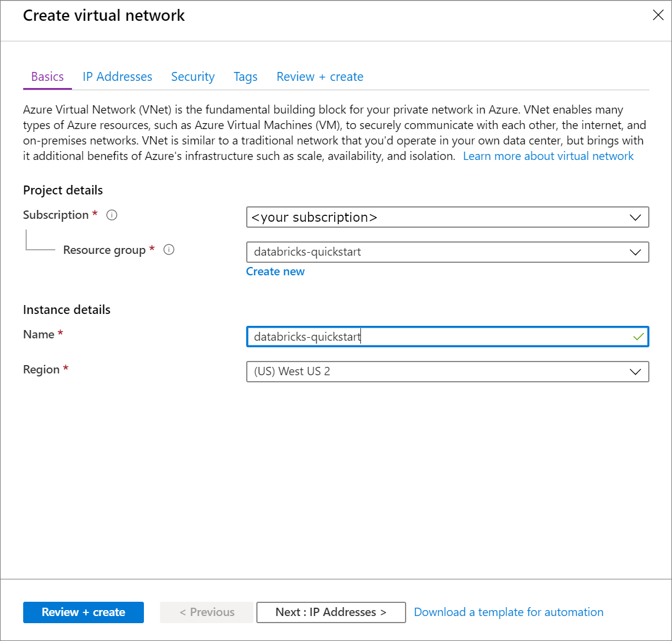Click the Resource group info icon
Screen dimensions: 672x641
pos(169,250)
